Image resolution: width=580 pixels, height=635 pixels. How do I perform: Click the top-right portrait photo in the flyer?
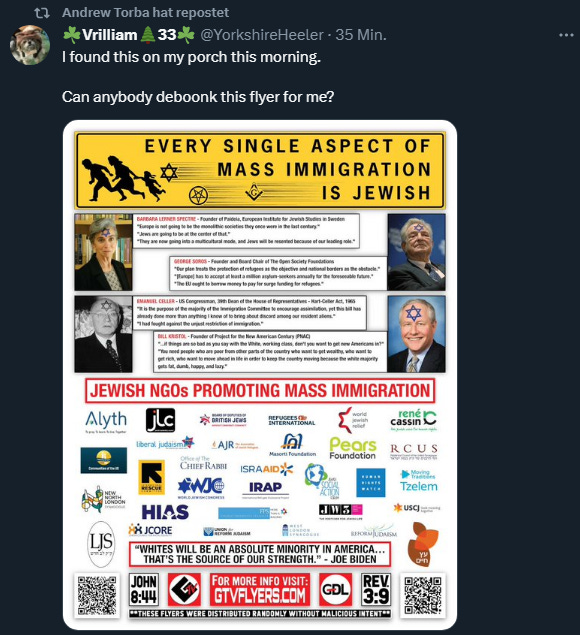click(416, 252)
